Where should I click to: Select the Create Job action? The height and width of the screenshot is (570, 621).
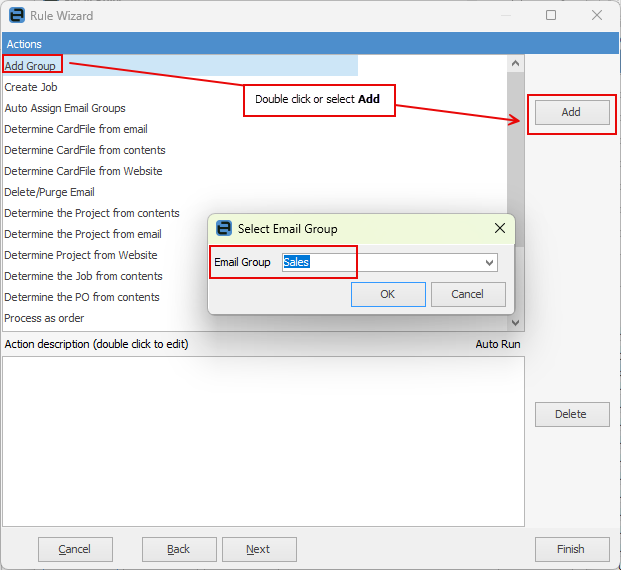click(x=31, y=87)
